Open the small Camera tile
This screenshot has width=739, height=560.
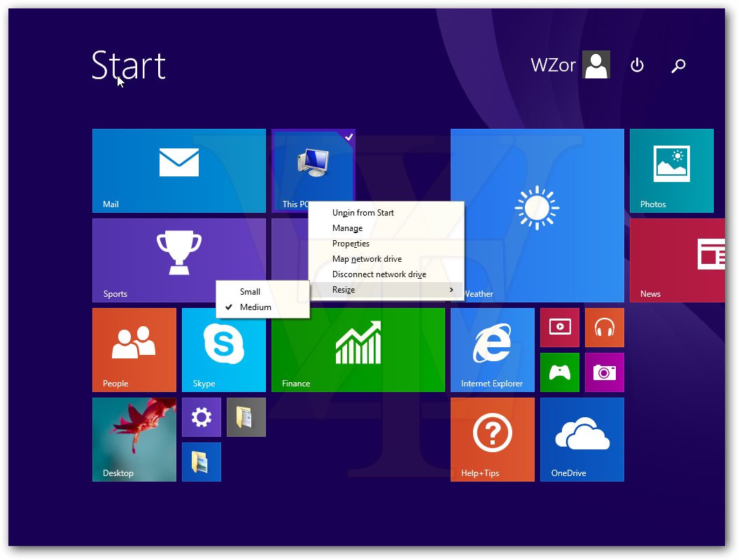604,372
